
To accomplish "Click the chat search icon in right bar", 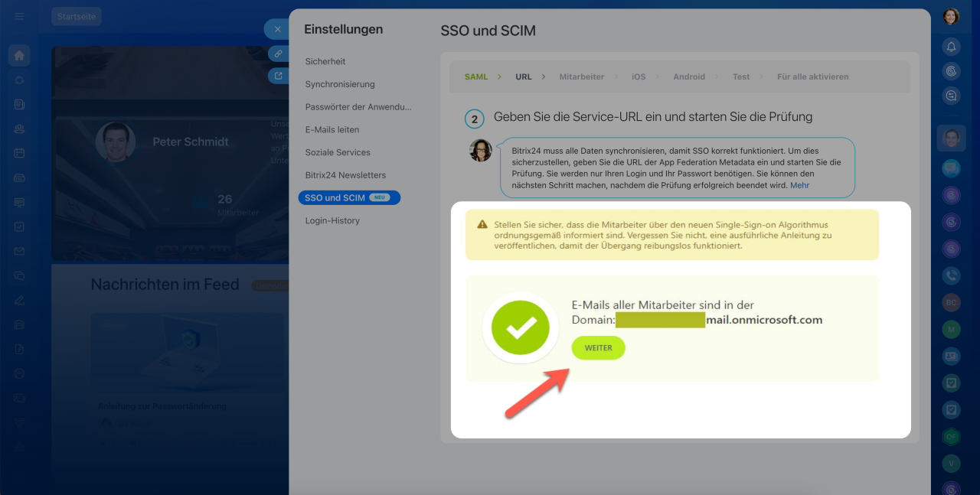I will pos(951,96).
